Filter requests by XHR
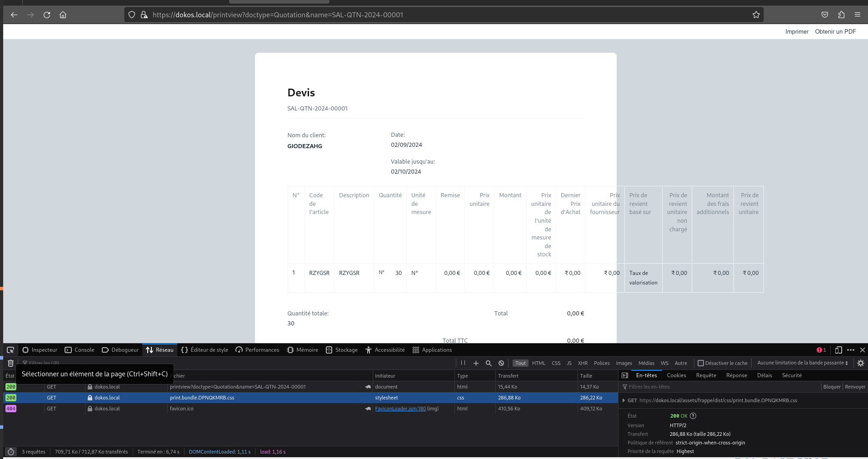Screen dimensions: 868x459 pyautogui.click(x=583, y=363)
